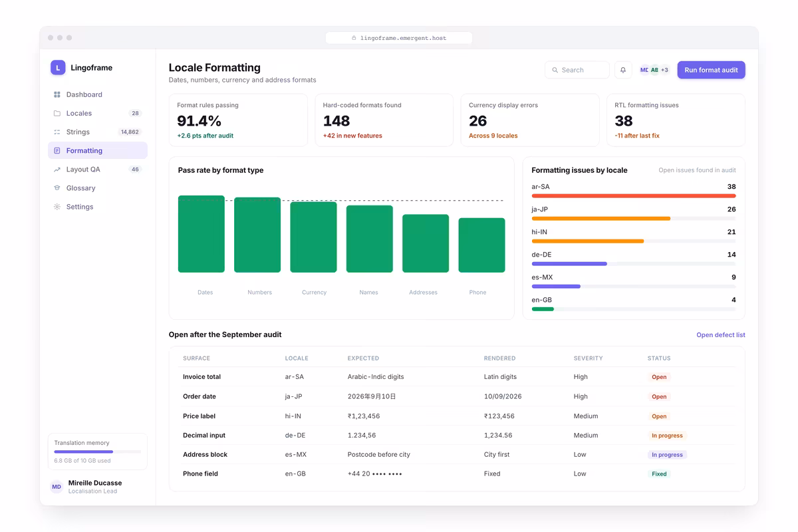The width and height of the screenshot is (798, 532).
Task: Click the Names bar in the chart
Action: point(370,239)
